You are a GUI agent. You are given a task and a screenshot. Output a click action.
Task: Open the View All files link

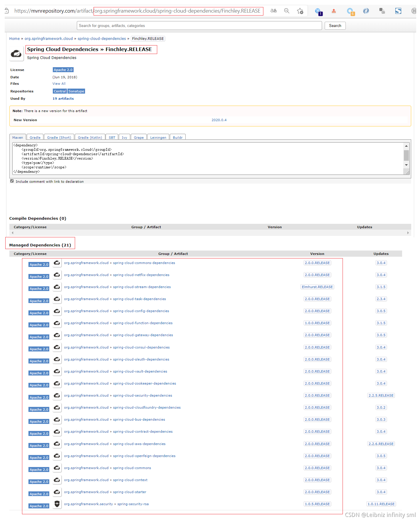(x=59, y=84)
